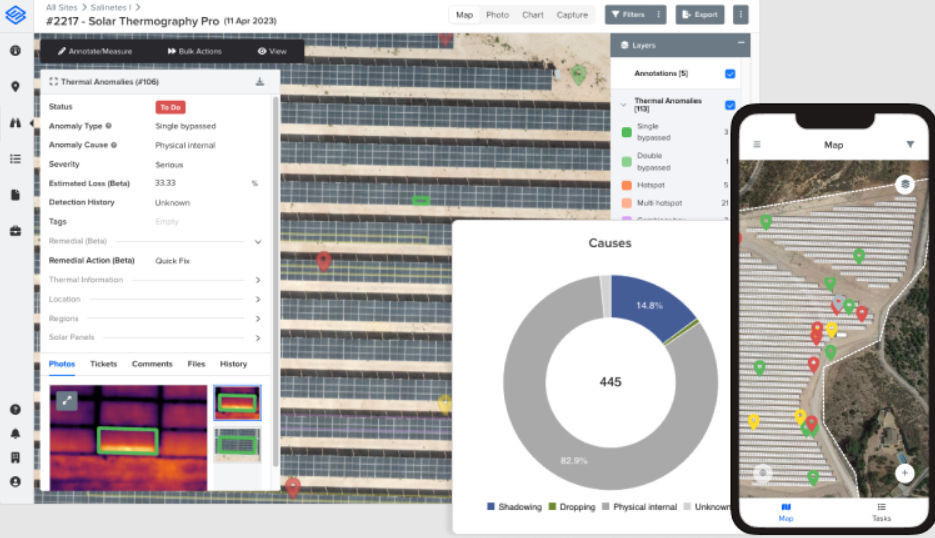Image resolution: width=935 pixels, height=538 pixels.
Task: Select the Photos tab
Action: pyautogui.click(x=62, y=364)
